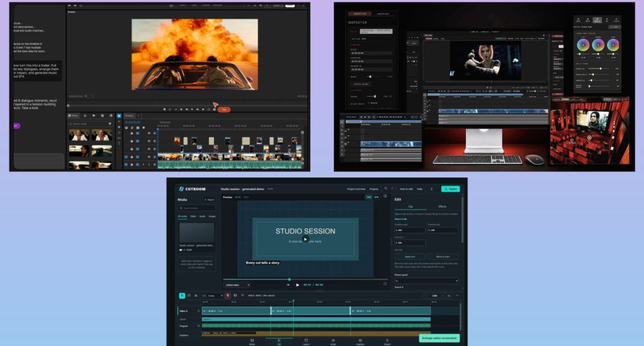Switch to the Assistant tab in dark red editor
Viewport: 644px width, 346px height.
383,14
